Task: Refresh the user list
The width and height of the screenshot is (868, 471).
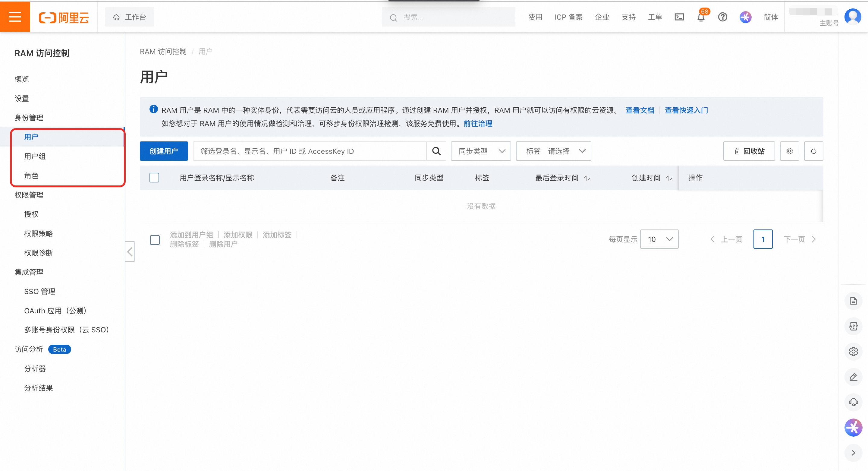Action: click(x=813, y=151)
